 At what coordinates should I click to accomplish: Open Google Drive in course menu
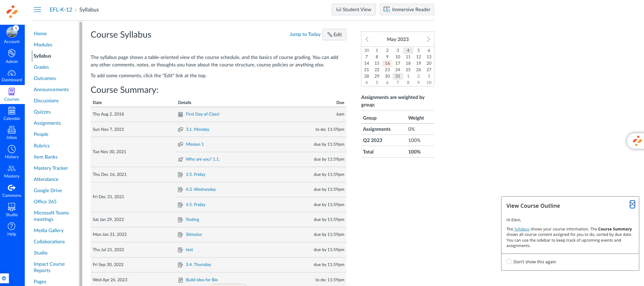click(48, 190)
